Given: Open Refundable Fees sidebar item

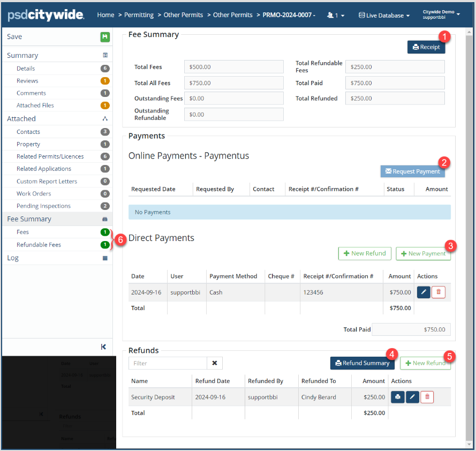Looking at the screenshot, I should pos(39,244).
